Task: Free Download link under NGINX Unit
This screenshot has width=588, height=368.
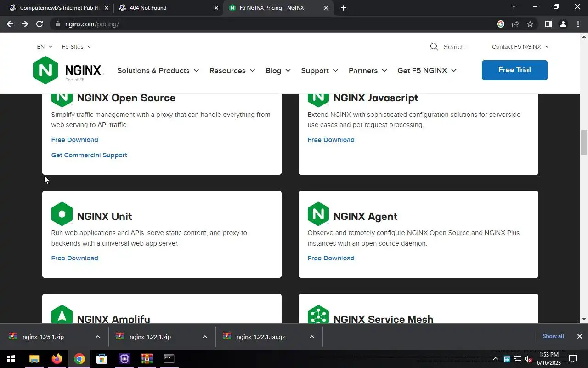Action: click(74, 258)
